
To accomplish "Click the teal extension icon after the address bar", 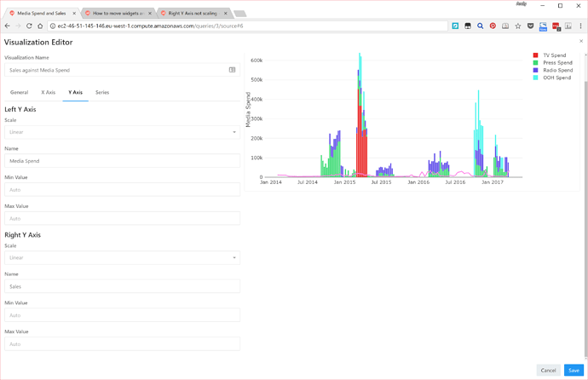I will coord(455,26).
